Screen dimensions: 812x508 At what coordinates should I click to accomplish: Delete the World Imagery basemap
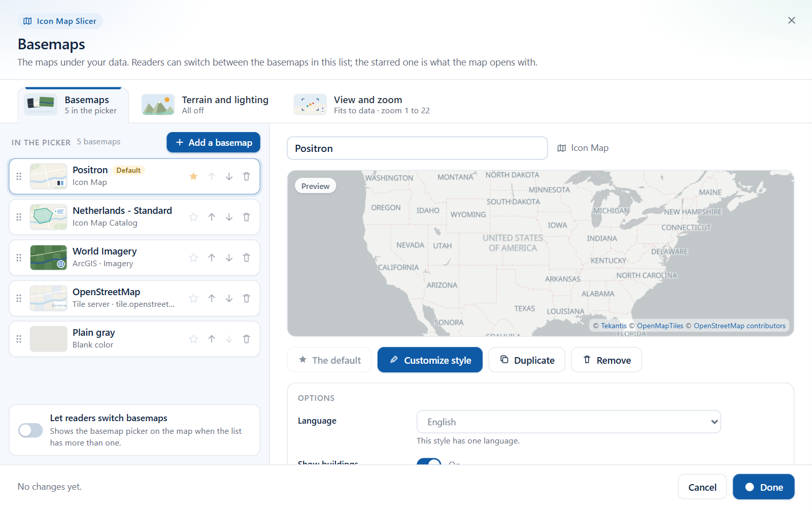pyautogui.click(x=247, y=258)
